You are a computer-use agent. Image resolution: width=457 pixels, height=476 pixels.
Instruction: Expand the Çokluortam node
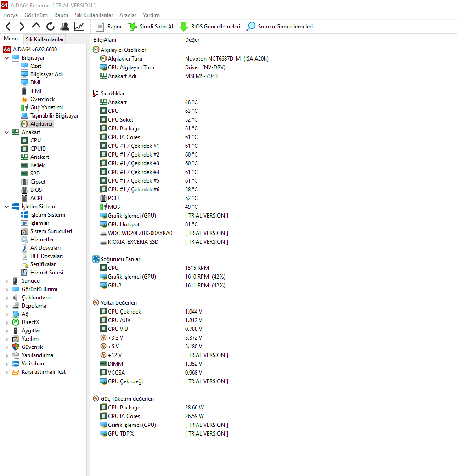[7, 298]
